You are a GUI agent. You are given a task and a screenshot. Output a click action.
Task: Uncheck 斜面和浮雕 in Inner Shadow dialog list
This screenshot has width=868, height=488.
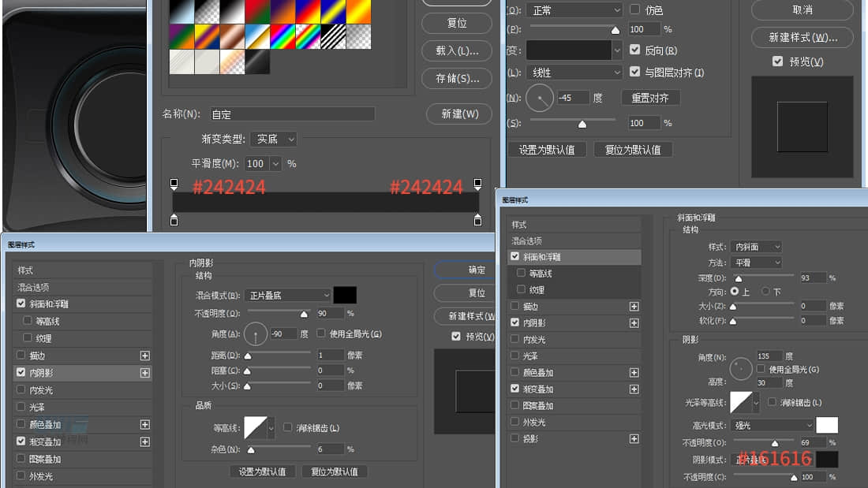(x=21, y=304)
